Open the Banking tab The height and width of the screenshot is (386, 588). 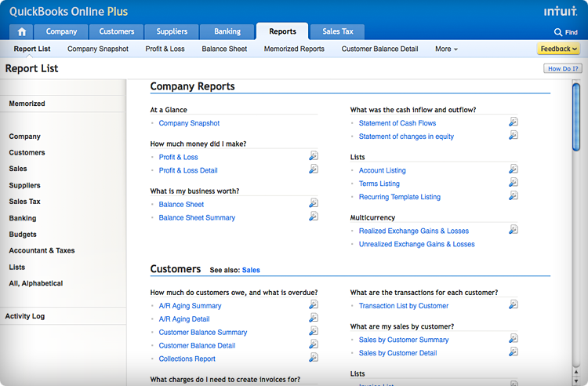(227, 32)
